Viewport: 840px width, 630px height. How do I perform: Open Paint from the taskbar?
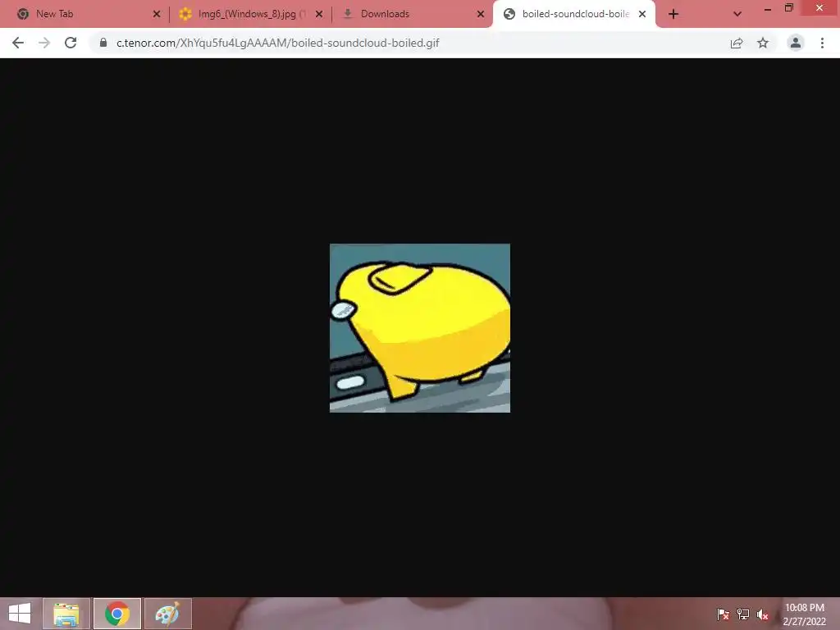167,614
